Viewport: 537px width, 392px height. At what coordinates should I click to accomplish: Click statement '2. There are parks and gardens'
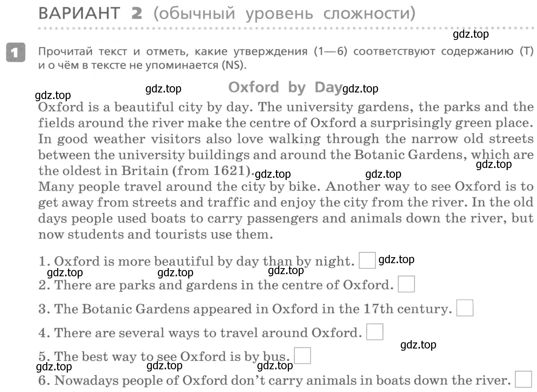216,285
